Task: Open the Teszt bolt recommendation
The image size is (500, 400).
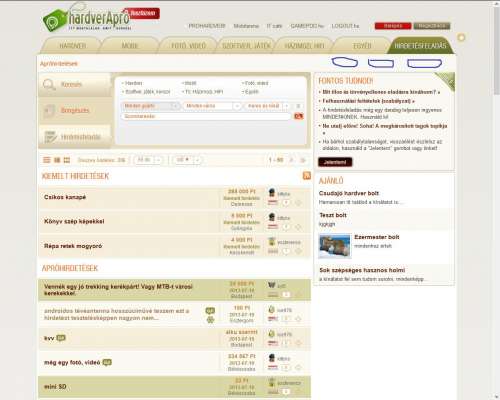Action: tap(333, 215)
